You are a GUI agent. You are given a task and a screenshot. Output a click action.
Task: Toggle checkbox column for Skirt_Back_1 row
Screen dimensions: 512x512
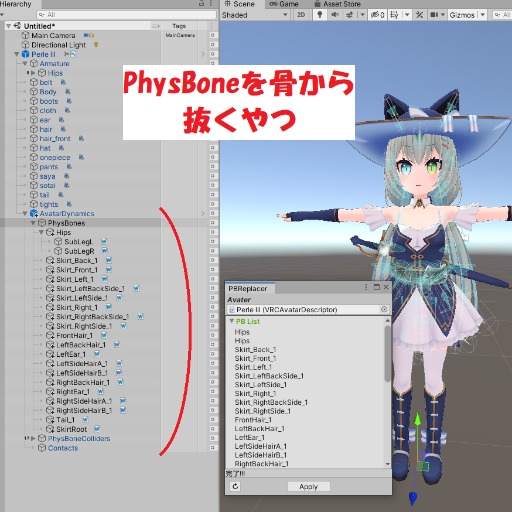pyautogui.click(x=212, y=260)
